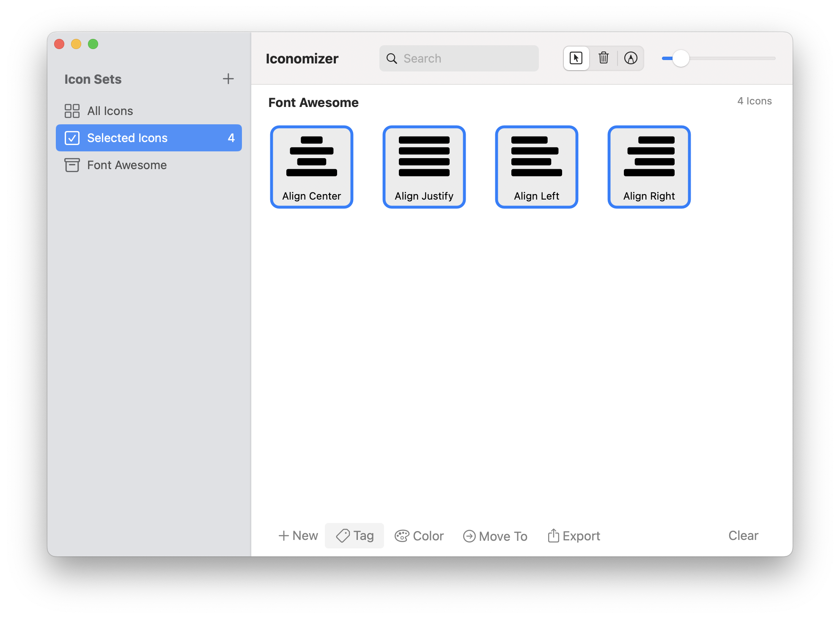Click the selection cursor tool icon
The width and height of the screenshot is (840, 619).
click(576, 58)
